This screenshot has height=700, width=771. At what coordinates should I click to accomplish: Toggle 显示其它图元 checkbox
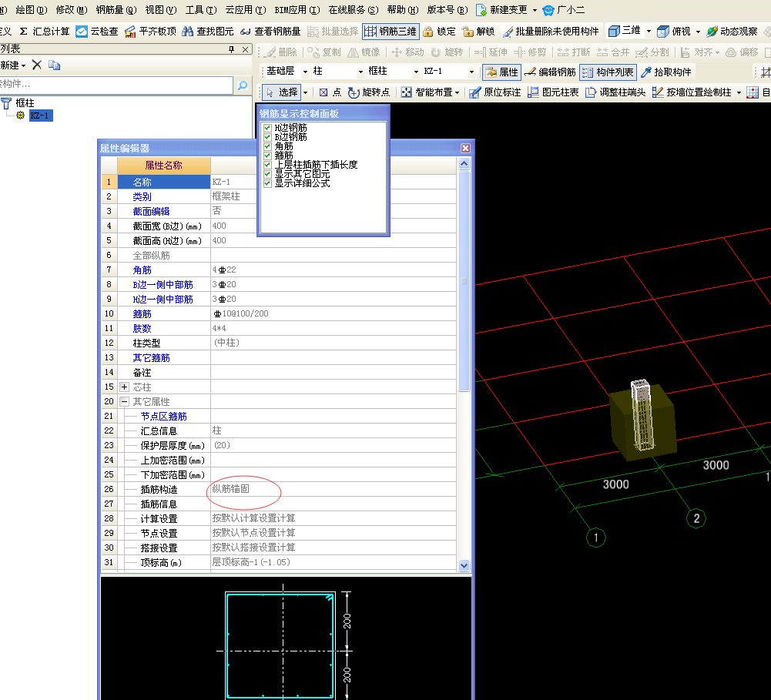tap(267, 174)
